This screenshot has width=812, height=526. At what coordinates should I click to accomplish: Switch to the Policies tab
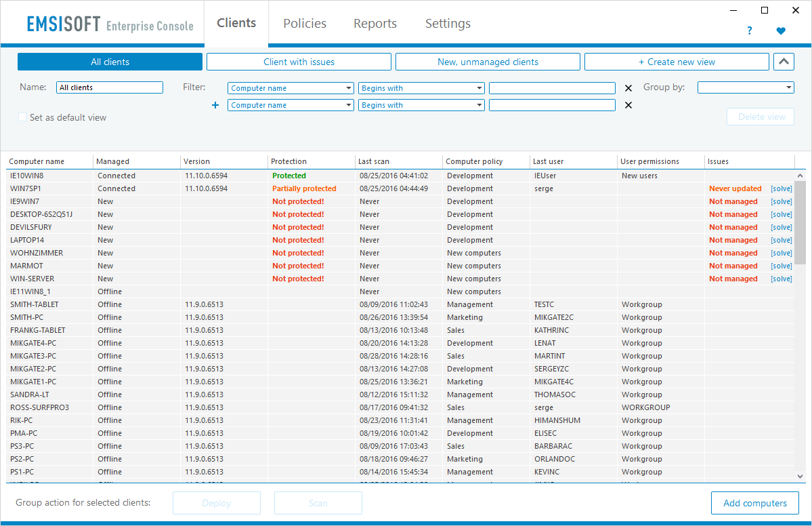pos(305,23)
